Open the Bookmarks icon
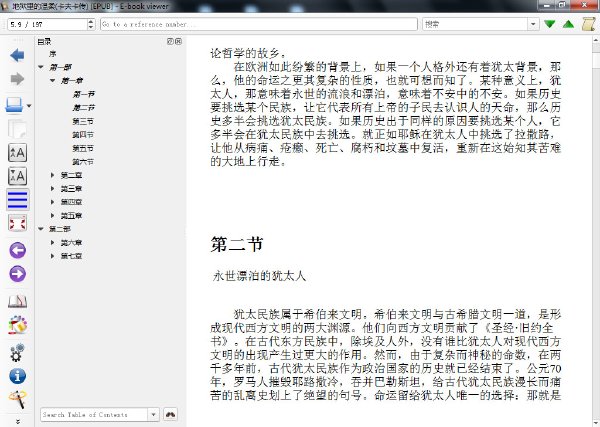Screen dimensions: 600x427 17,302
